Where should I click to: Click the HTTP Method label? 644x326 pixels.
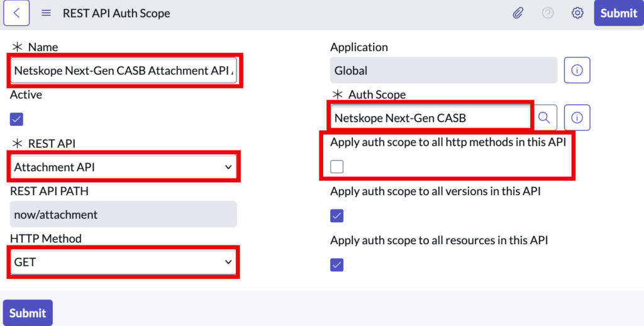pyautogui.click(x=45, y=239)
